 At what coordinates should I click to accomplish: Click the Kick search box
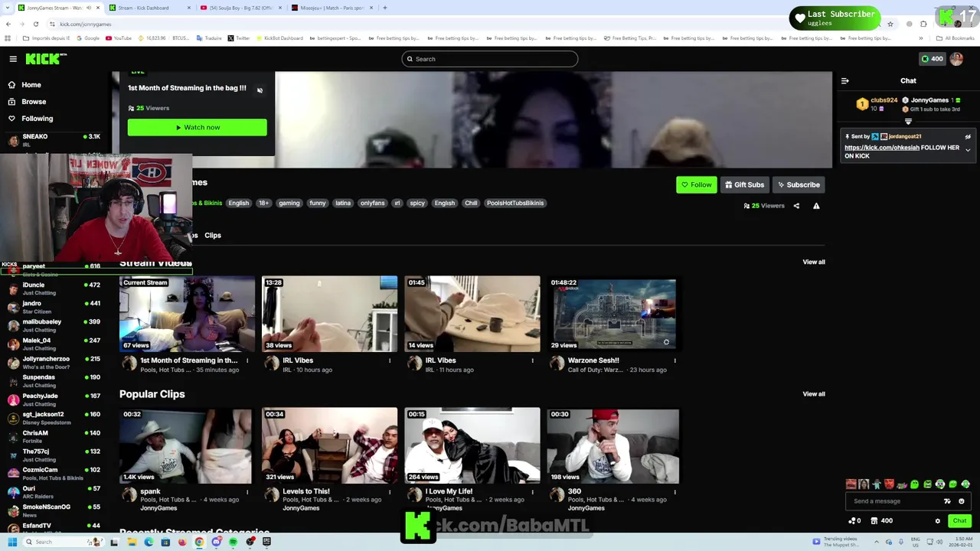click(490, 59)
